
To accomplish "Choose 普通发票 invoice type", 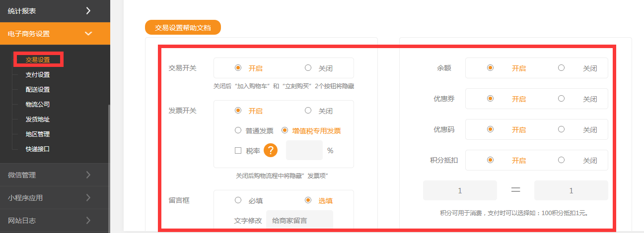I will click(x=238, y=131).
